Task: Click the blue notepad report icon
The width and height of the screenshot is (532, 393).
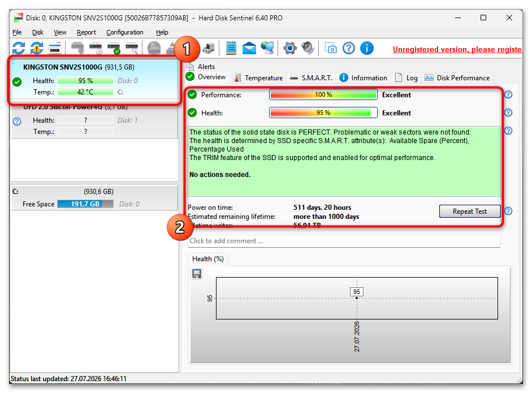Action: [x=231, y=48]
